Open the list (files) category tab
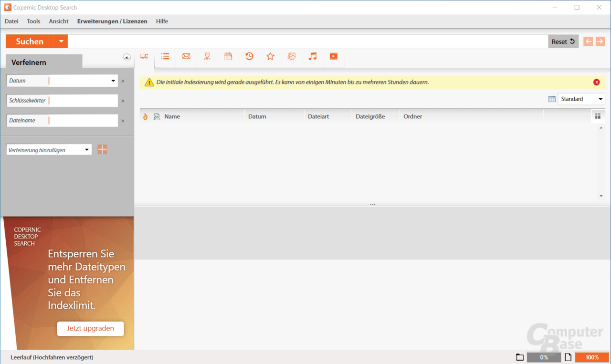Viewport: 611px width, 364px height. pyautogui.click(x=165, y=56)
